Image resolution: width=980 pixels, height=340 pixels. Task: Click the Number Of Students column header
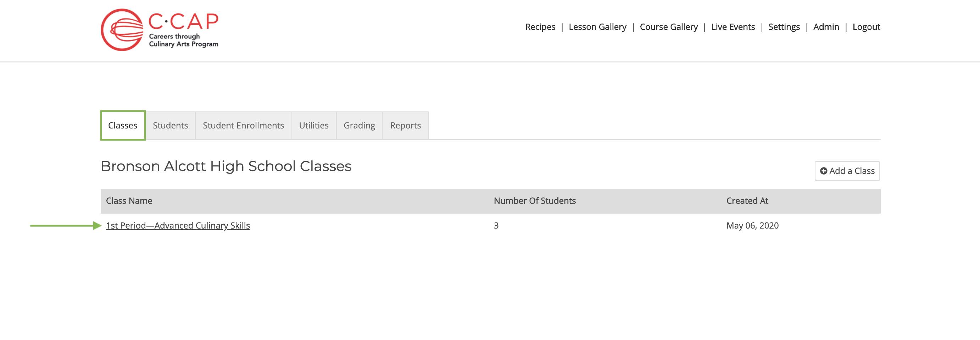tap(535, 201)
